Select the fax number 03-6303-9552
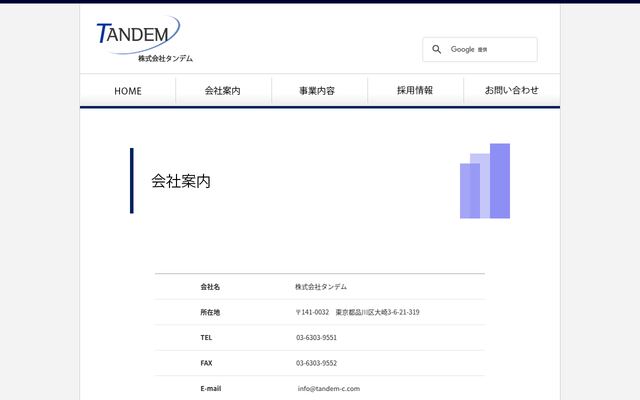The width and height of the screenshot is (640, 400). (x=316, y=363)
